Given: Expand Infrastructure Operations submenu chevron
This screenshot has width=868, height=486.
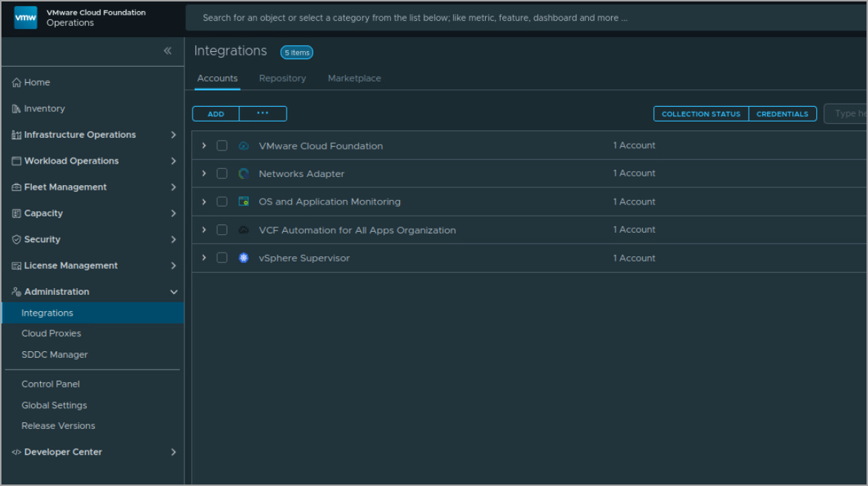Looking at the screenshot, I should coord(173,135).
